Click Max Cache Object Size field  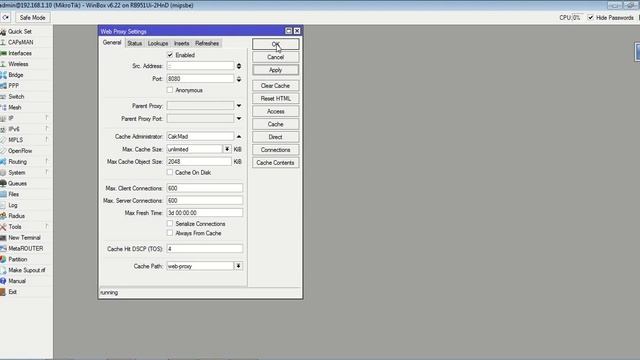(x=199, y=162)
